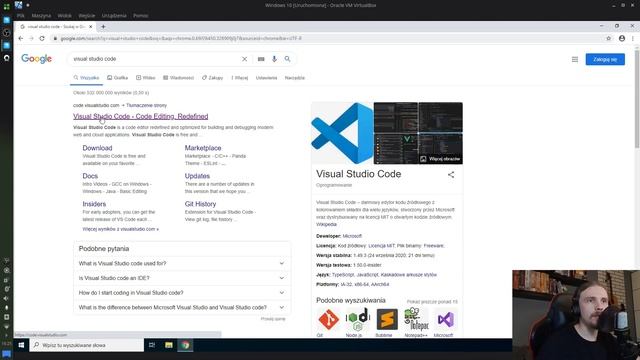Image resolution: width=640 pixels, height=360 pixels.
Task: Close the visual studio code browser tab
Action: [x=91, y=27]
